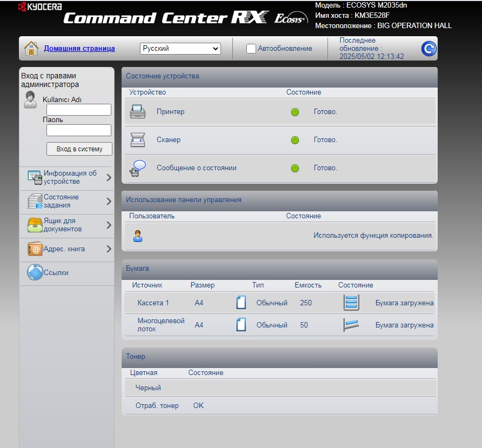
Task: Click the Многоцелевой лоток tray level icon
Action: (x=351, y=325)
